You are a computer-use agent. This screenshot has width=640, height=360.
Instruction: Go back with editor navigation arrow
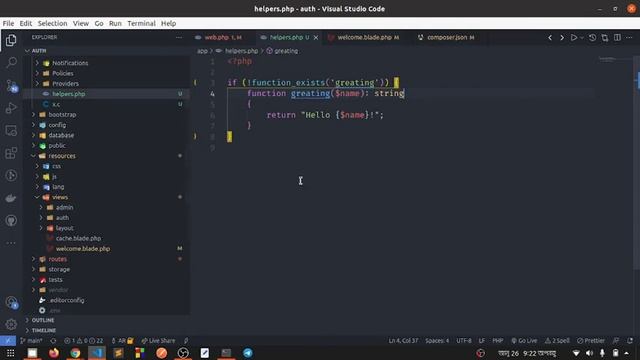point(550,38)
